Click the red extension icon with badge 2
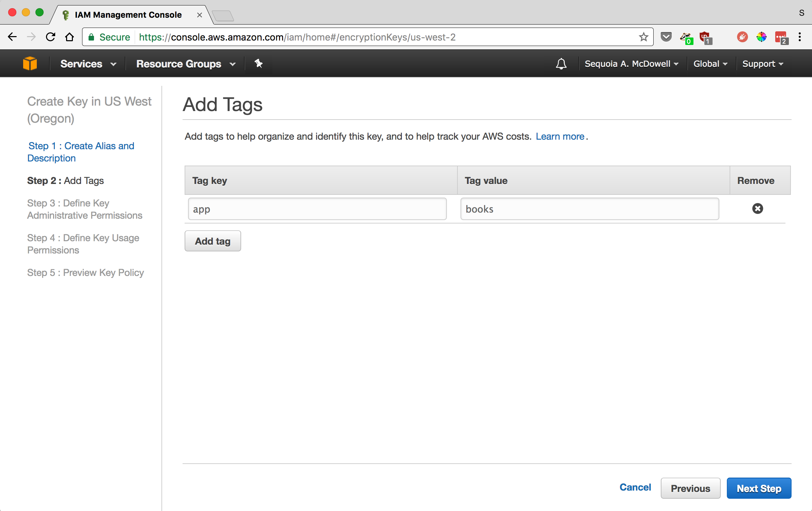Image resolution: width=812 pixels, height=511 pixels. [x=781, y=37]
